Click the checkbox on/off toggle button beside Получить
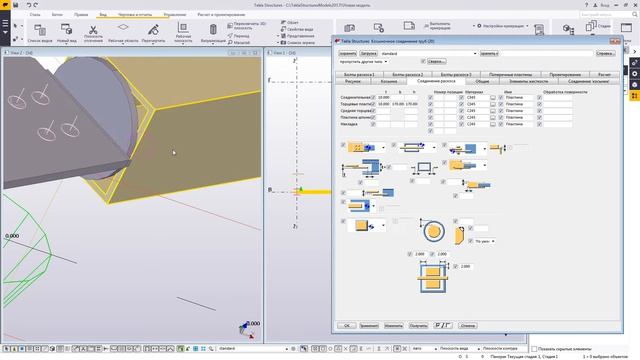 click(x=442, y=325)
